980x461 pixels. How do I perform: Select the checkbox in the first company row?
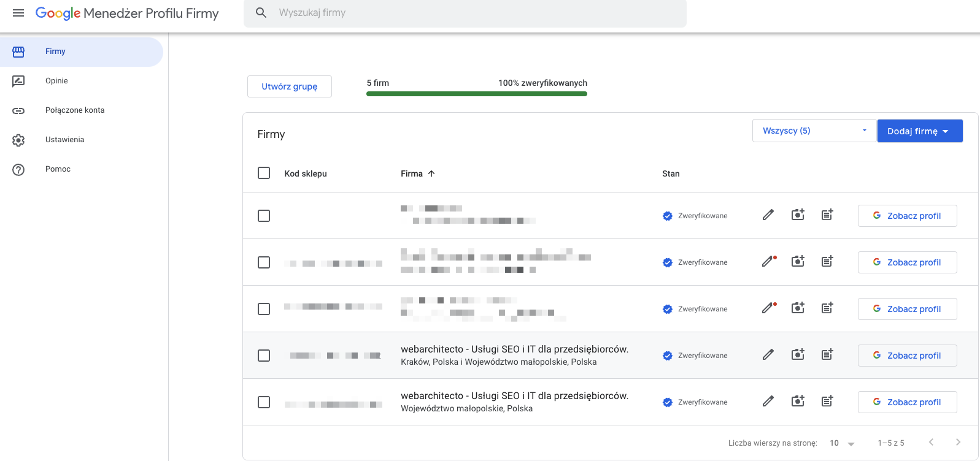[x=264, y=216]
